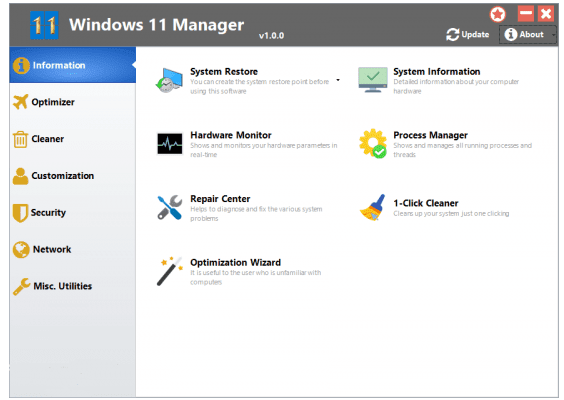564x400 pixels.
Task: Switch to the Network tab
Action: pyautogui.click(x=73, y=249)
